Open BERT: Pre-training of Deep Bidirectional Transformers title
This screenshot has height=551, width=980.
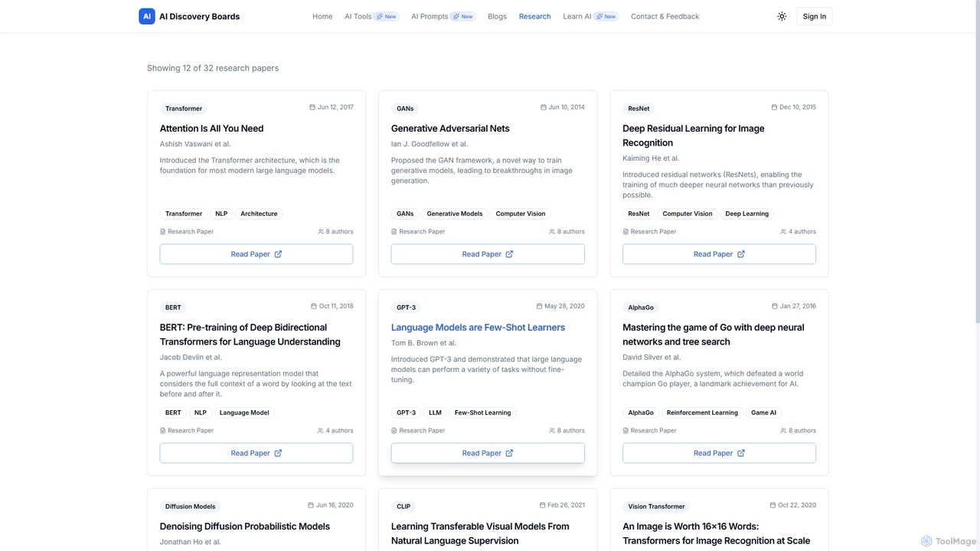pos(250,334)
